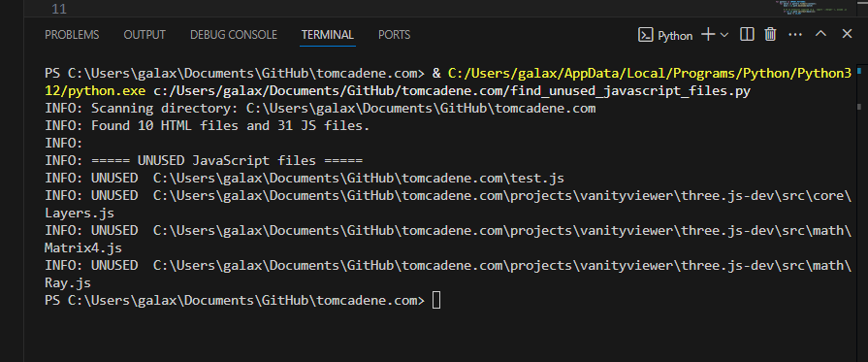Select the TERMINAL tab
Screen dimensions: 868x362
327,35
